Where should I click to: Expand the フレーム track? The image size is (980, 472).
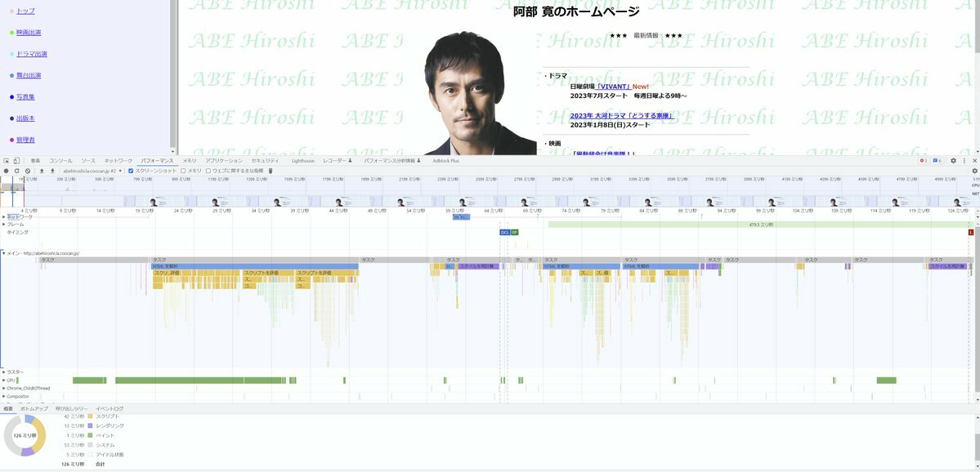point(3,224)
